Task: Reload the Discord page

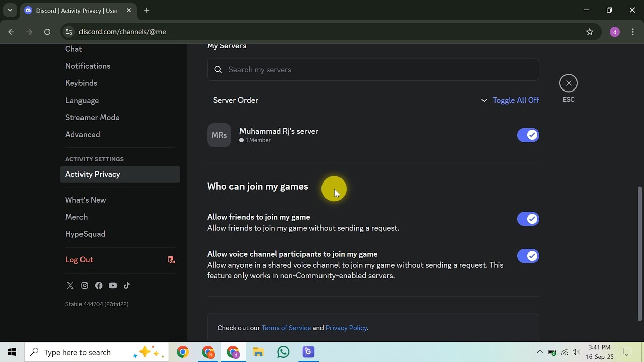Action: pyautogui.click(x=47, y=32)
